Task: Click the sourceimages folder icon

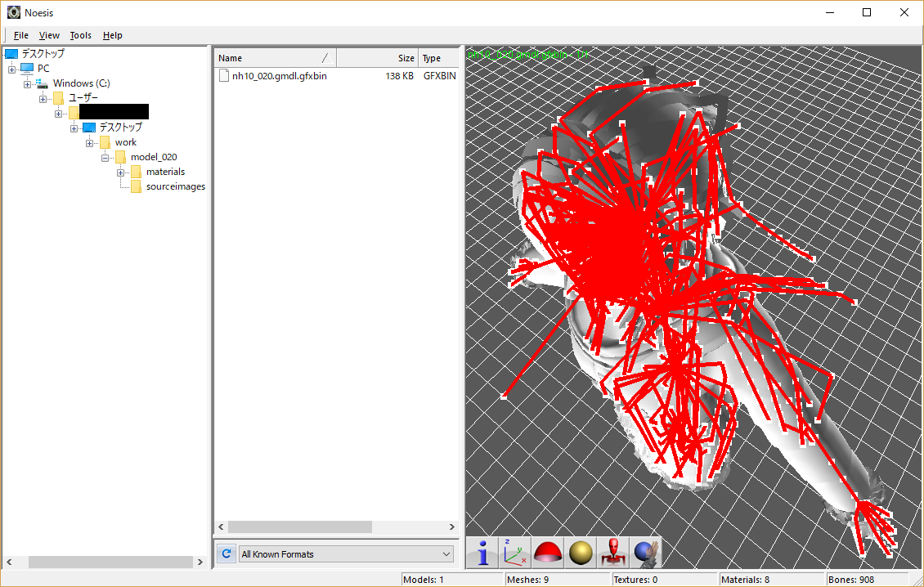Action: click(136, 186)
